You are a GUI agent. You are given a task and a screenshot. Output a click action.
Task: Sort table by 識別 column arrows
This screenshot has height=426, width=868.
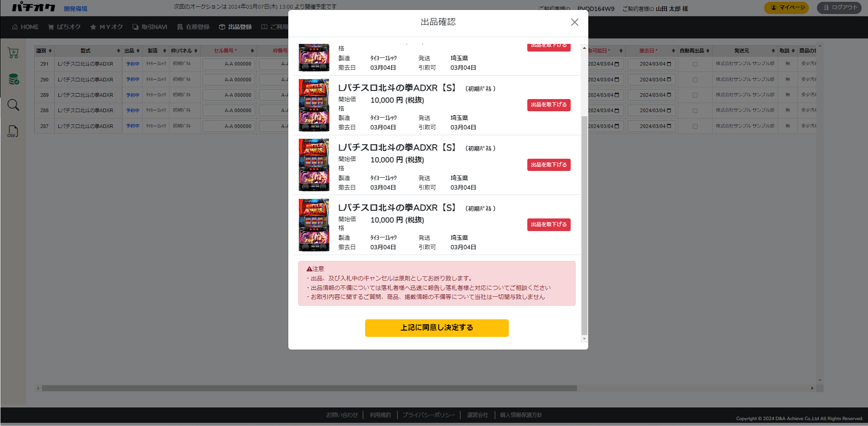[x=50, y=51]
